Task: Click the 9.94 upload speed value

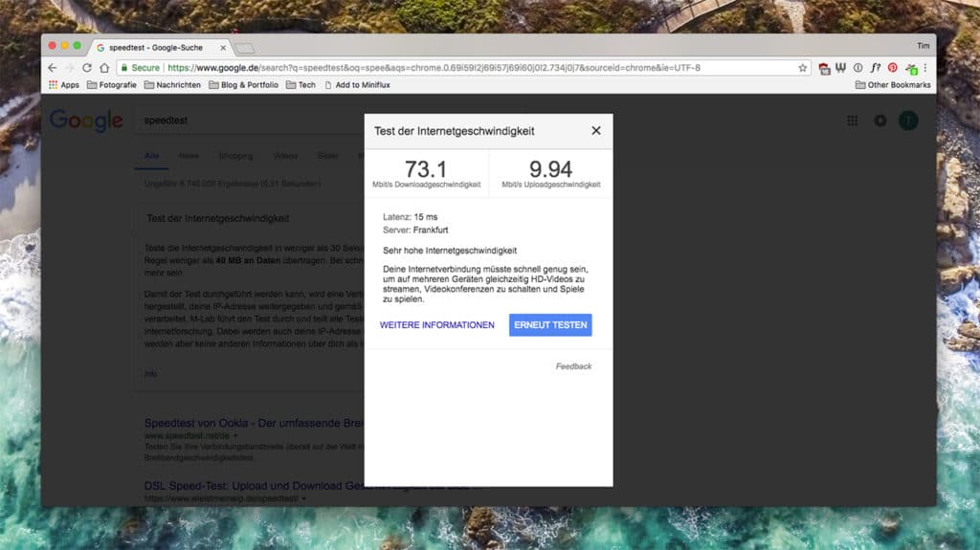Action: click(x=550, y=168)
